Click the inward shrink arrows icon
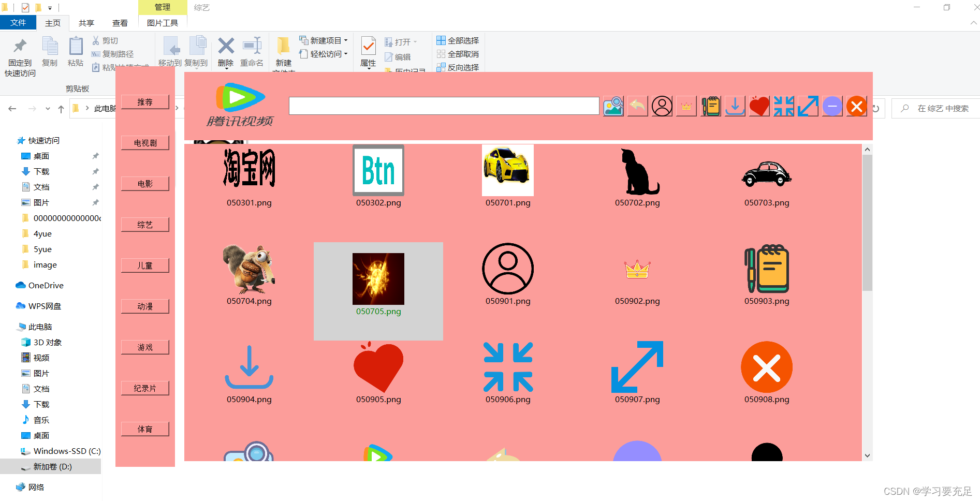 (x=783, y=106)
